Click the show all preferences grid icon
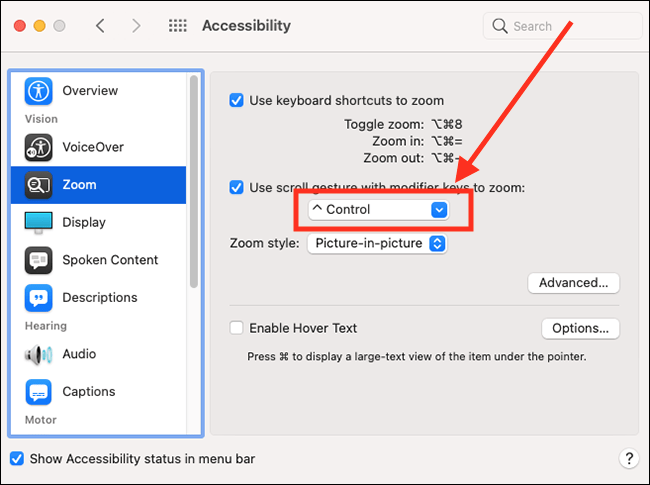 [177, 26]
